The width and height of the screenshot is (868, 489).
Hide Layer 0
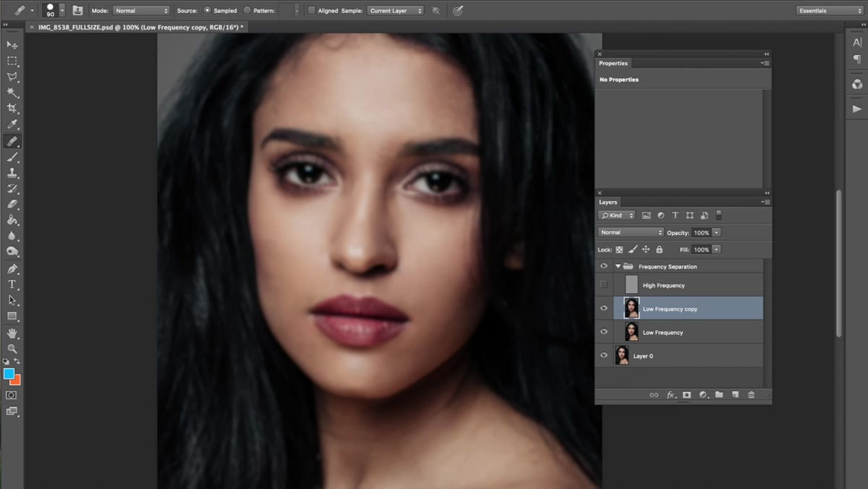pos(604,355)
